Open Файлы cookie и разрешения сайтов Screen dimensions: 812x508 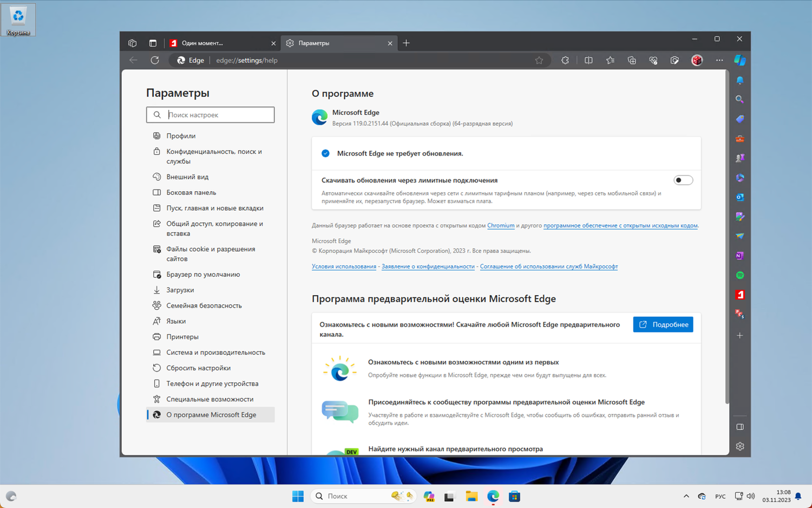point(210,254)
